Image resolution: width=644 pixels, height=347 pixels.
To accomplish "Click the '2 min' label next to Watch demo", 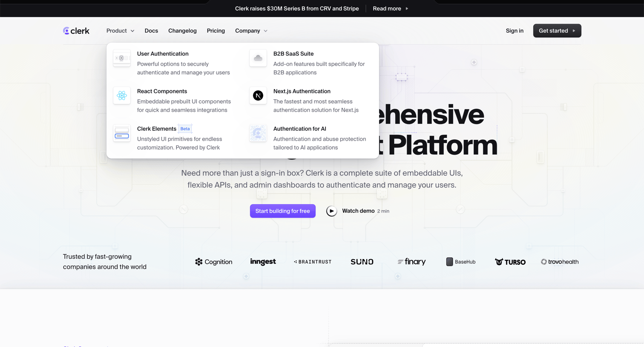I will tap(383, 211).
